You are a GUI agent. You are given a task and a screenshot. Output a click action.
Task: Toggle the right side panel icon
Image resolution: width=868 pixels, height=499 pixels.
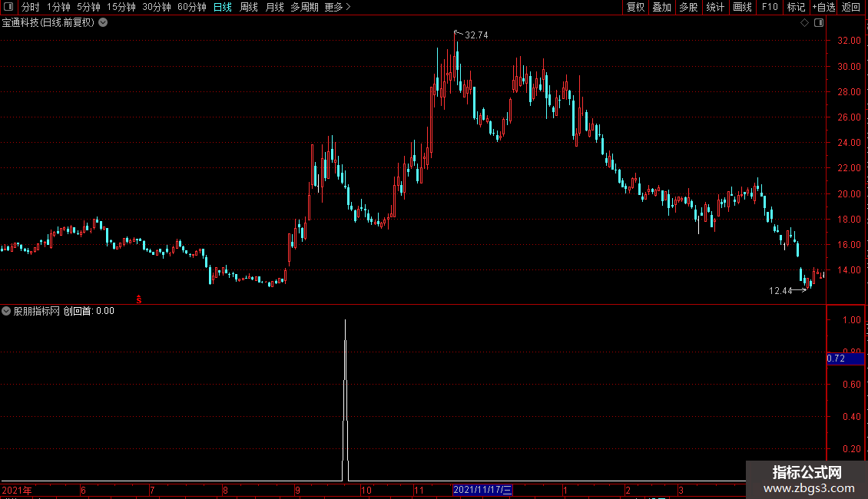pos(819,23)
